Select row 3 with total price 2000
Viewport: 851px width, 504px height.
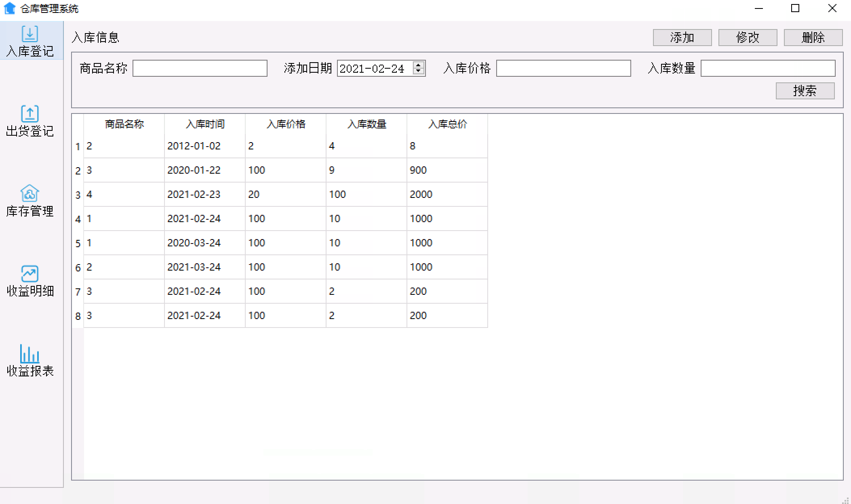(242, 194)
